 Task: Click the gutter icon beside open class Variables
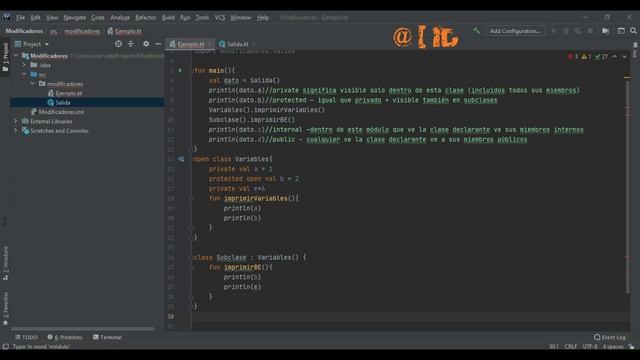tap(181, 159)
